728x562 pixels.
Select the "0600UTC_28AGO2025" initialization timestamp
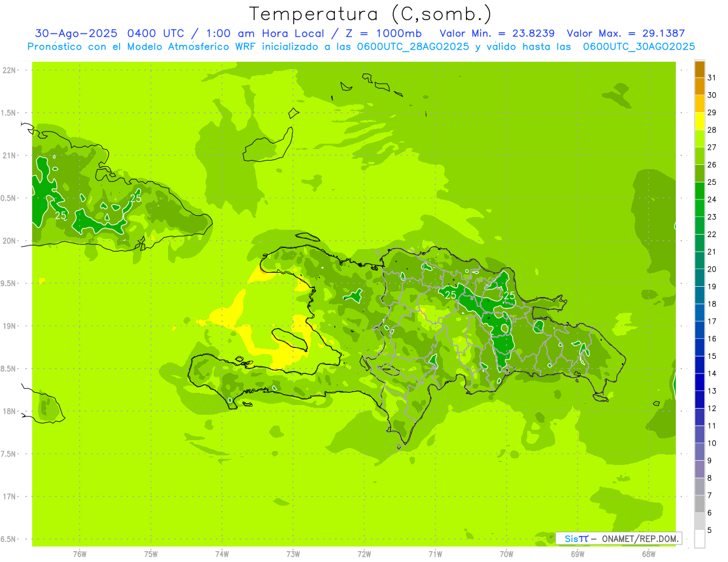click(413, 47)
